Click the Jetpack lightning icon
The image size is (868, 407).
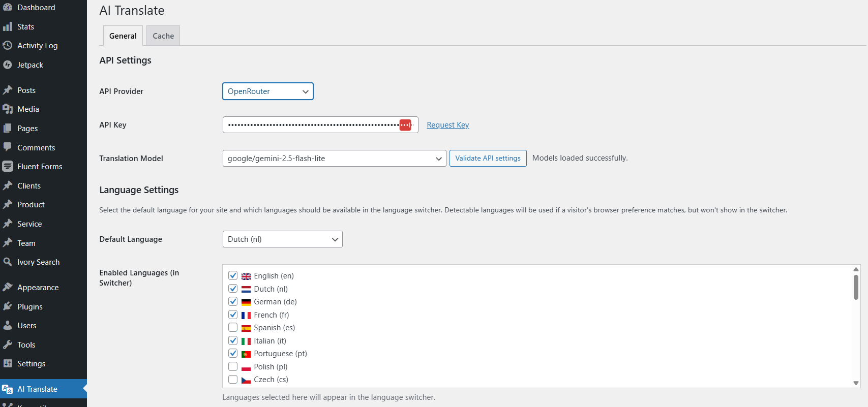pyautogui.click(x=8, y=65)
